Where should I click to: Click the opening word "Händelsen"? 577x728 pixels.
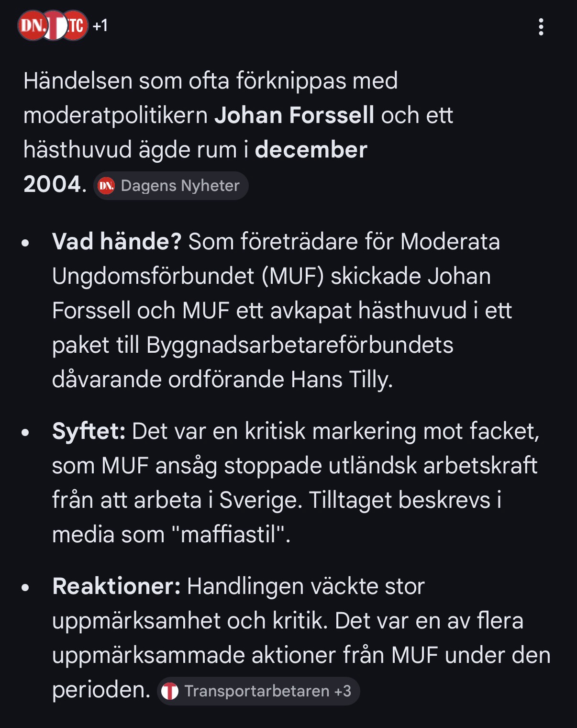pyautogui.click(x=78, y=81)
